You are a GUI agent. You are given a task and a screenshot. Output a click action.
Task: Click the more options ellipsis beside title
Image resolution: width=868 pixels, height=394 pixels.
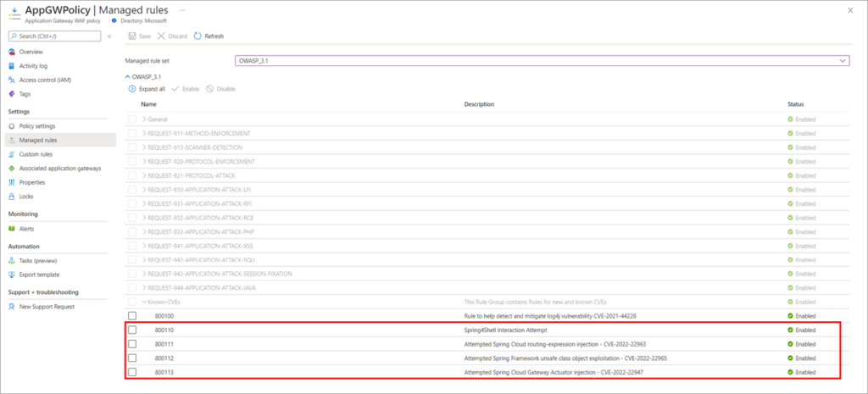point(182,10)
